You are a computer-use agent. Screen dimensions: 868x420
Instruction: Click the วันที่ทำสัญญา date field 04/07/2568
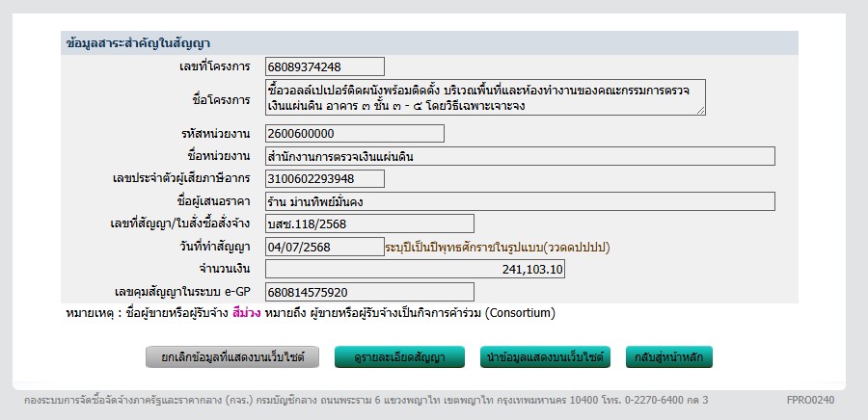pyautogui.click(x=324, y=247)
